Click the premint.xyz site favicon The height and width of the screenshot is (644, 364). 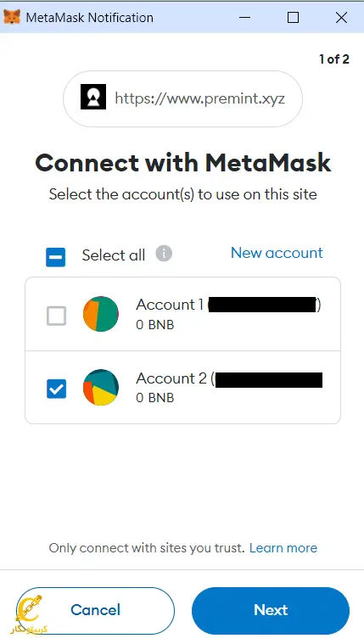click(x=93, y=97)
